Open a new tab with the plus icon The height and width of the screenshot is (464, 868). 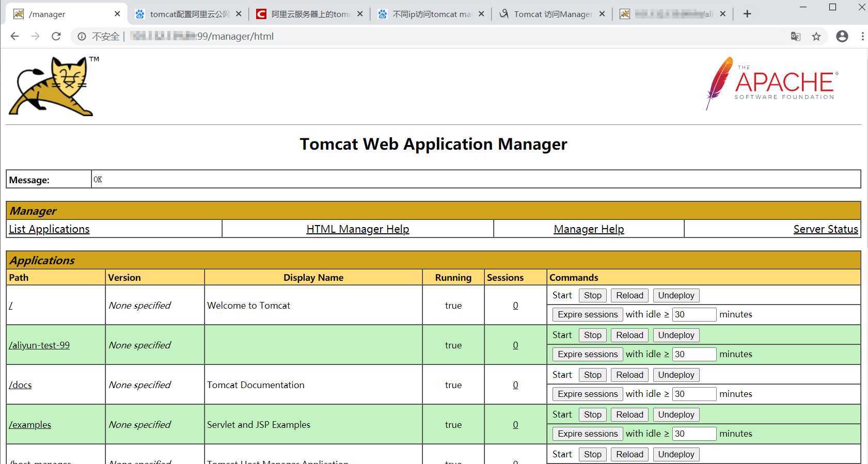click(747, 14)
